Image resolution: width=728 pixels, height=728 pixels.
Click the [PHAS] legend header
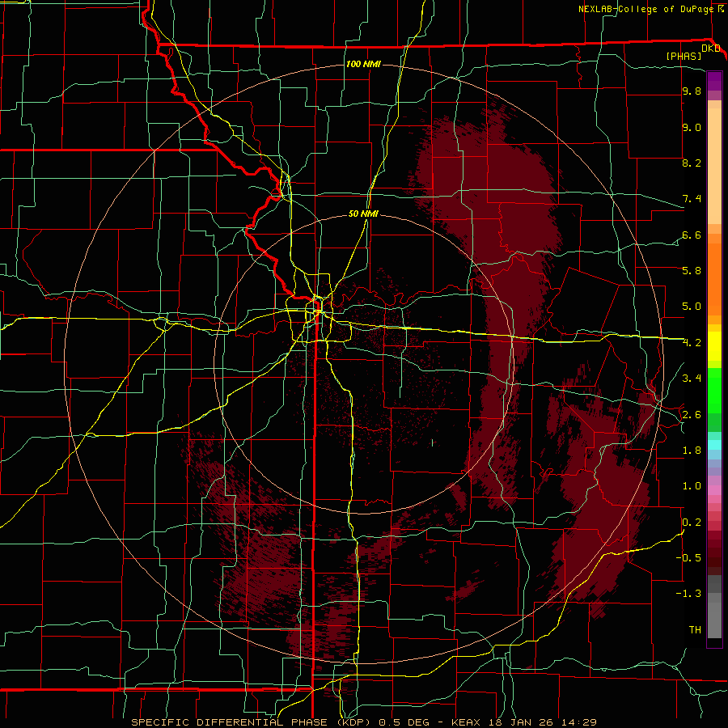point(684,56)
